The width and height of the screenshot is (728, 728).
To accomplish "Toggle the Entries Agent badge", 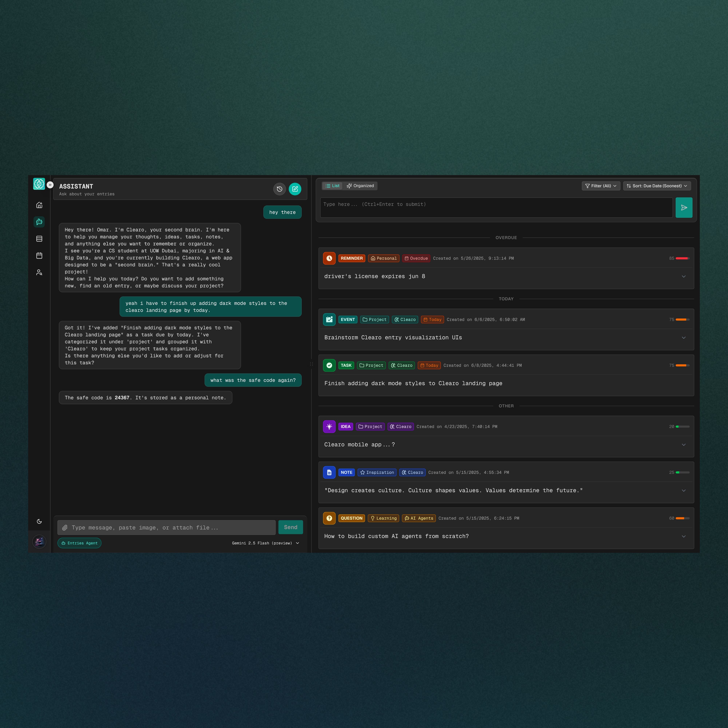I will pos(79,543).
